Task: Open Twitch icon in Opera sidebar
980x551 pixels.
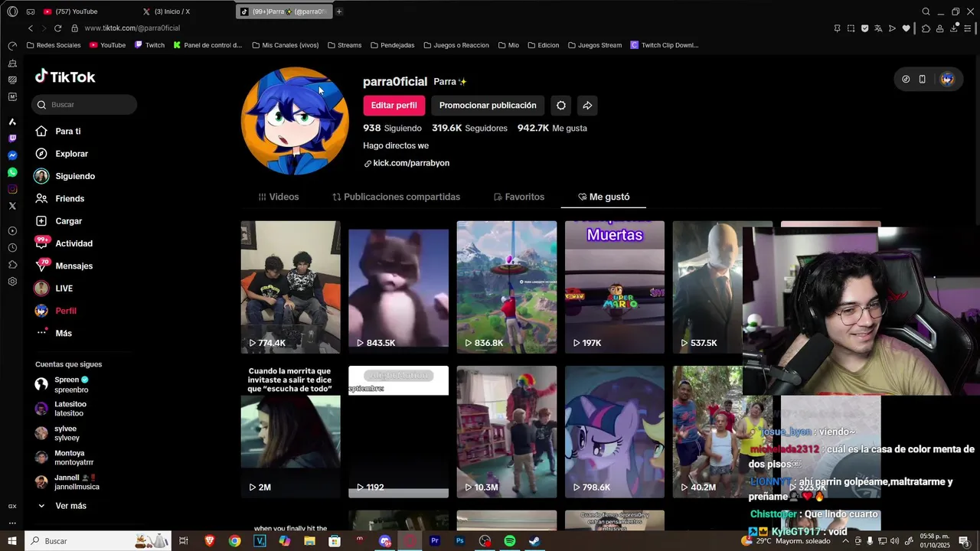Action: [12, 139]
